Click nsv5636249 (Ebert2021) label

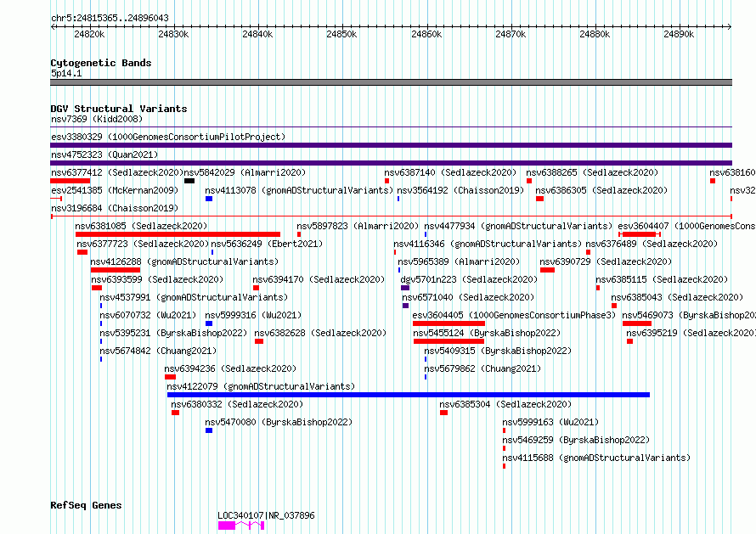click(x=267, y=244)
